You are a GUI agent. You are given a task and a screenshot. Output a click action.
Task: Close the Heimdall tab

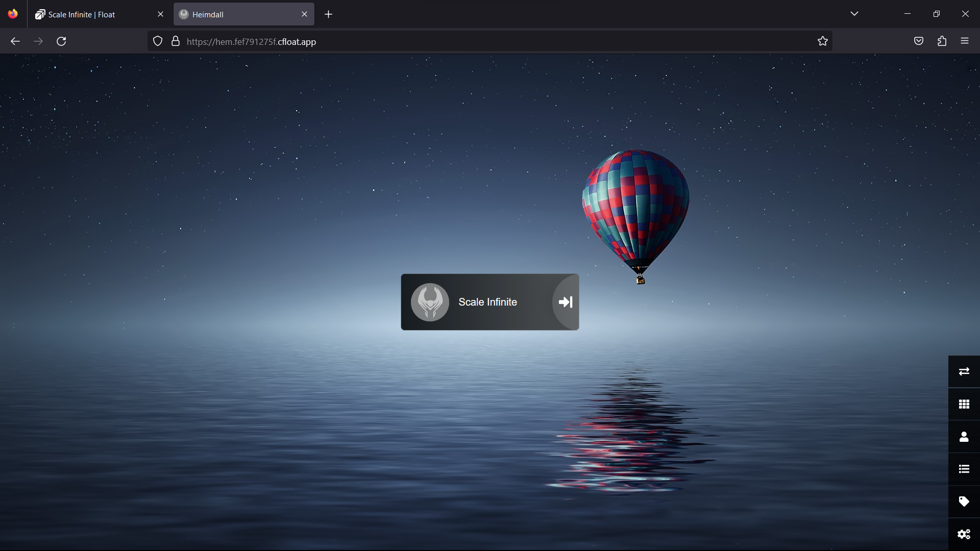tap(304, 14)
